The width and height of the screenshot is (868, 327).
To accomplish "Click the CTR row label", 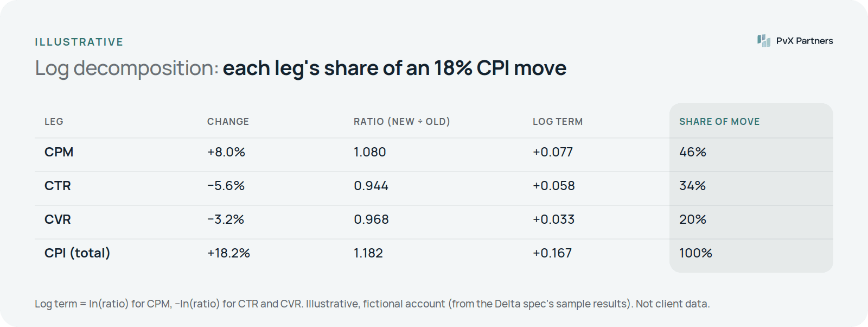I will [58, 186].
